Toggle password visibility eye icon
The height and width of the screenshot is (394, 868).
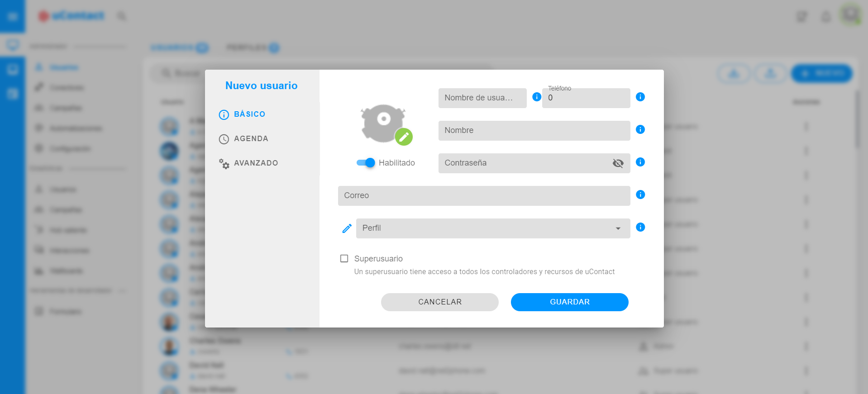click(618, 163)
